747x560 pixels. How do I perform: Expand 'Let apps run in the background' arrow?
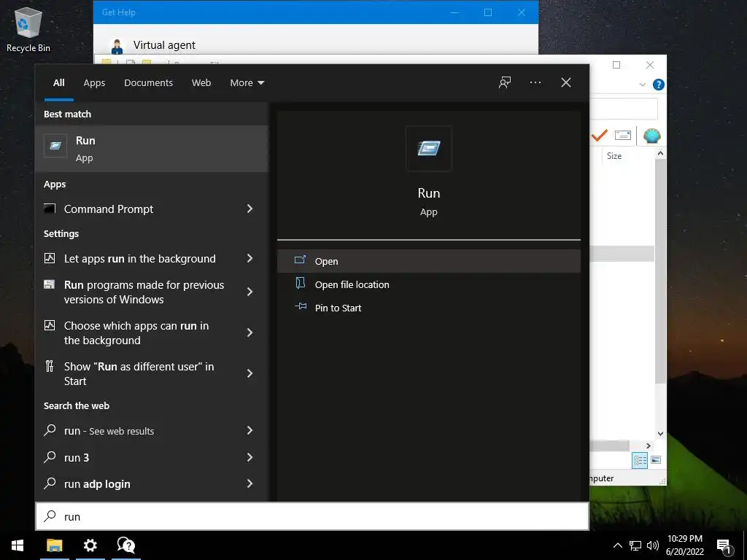pyautogui.click(x=249, y=258)
